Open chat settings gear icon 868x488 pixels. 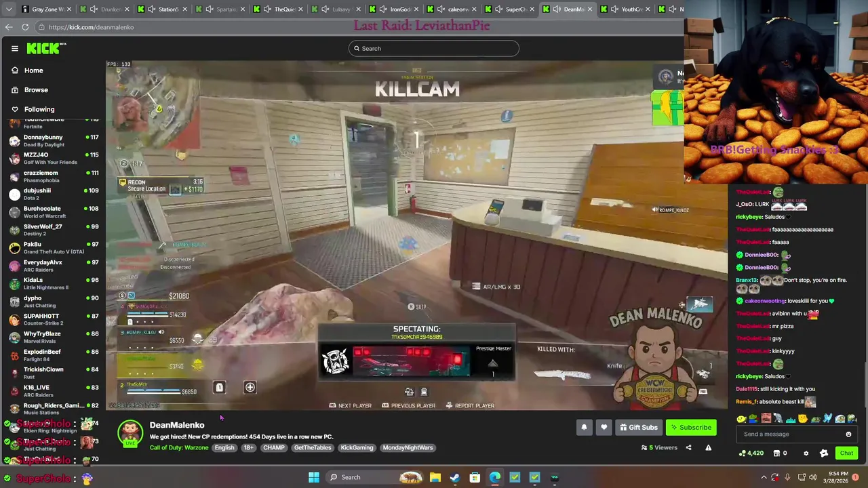[806, 453]
